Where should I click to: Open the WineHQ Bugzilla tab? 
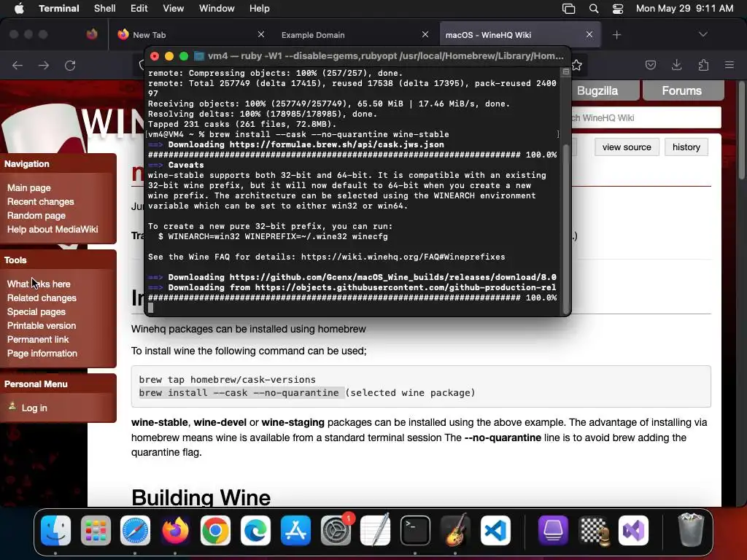pyautogui.click(x=597, y=90)
